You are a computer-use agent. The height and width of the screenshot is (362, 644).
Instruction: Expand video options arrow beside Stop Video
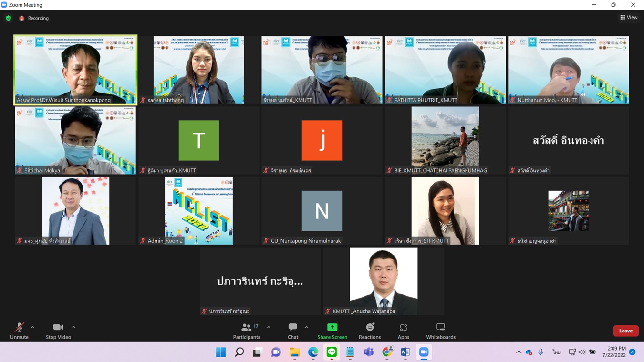tap(73, 327)
